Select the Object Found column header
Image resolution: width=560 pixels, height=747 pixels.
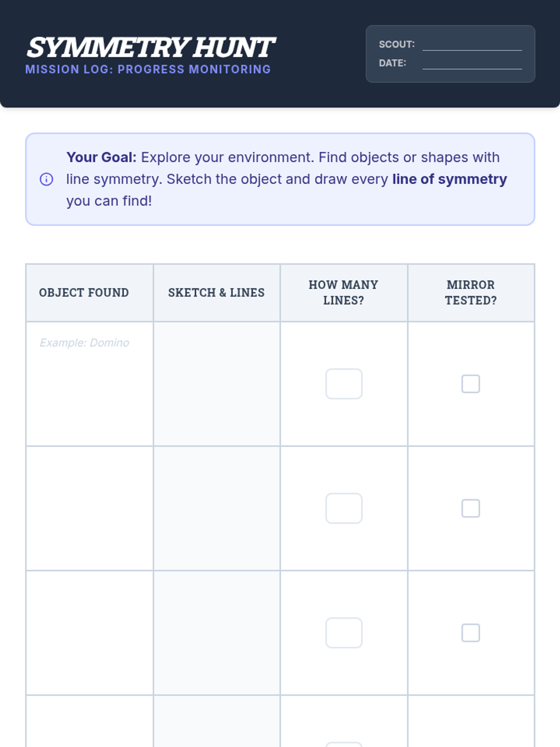pyautogui.click(x=84, y=293)
